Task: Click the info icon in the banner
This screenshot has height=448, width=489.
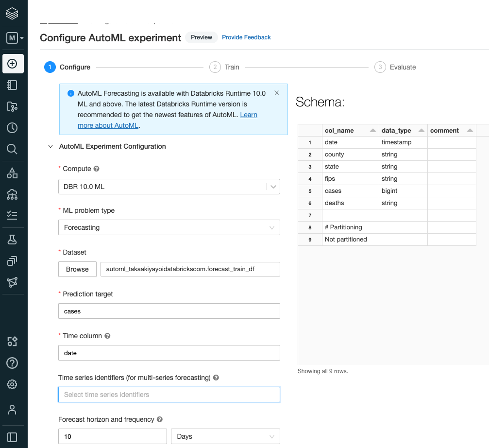Action: click(71, 93)
